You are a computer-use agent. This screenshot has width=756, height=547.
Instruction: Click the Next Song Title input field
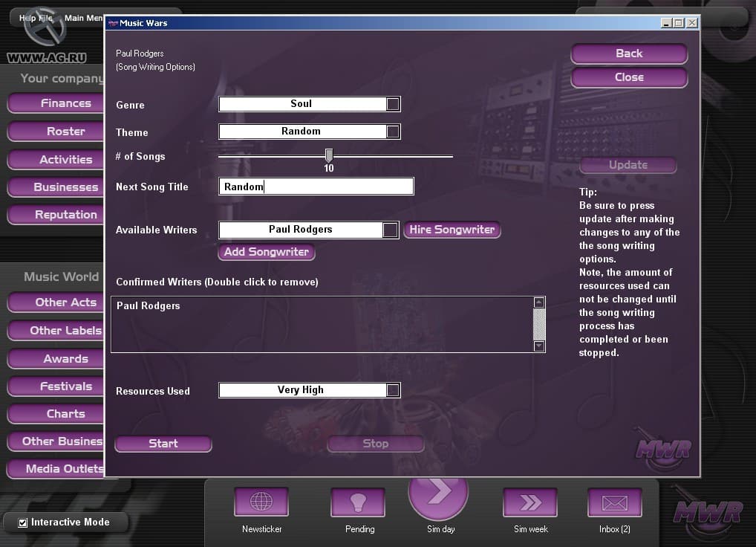coord(316,187)
